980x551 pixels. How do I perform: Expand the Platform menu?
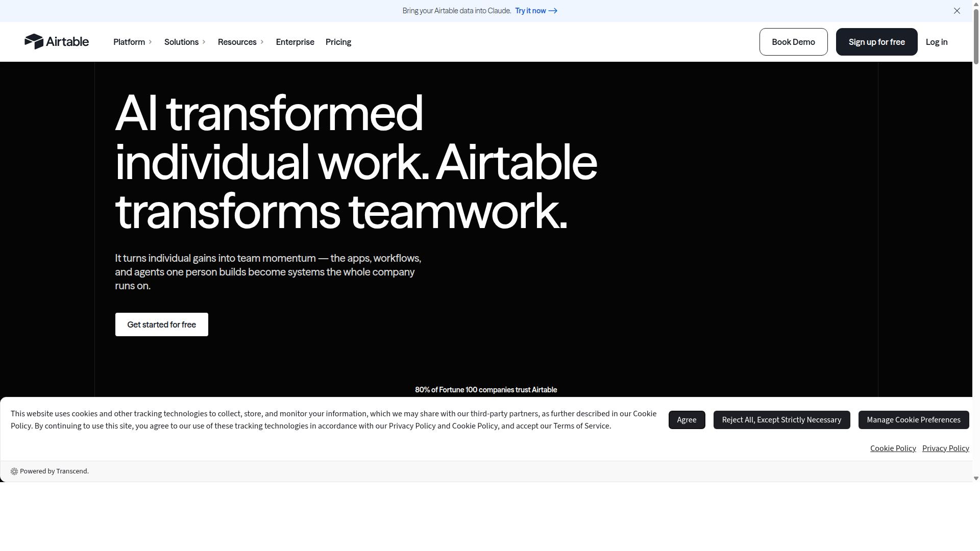[x=133, y=42]
